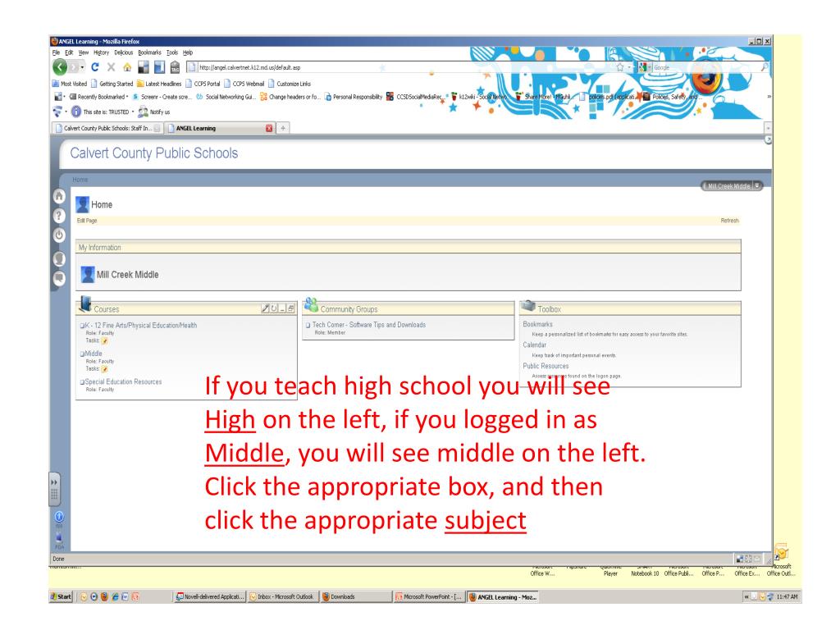Click the ANGEL Home sidebar icon

point(59,196)
